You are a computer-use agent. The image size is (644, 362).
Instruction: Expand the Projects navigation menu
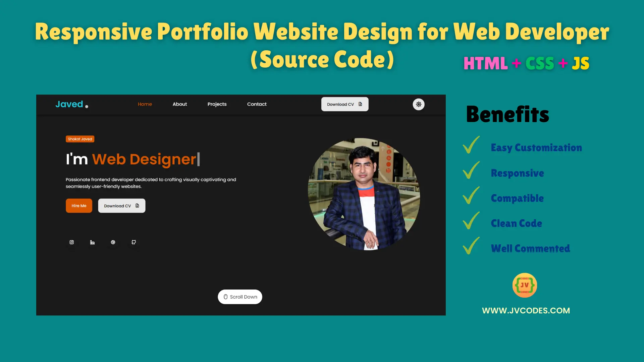(217, 104)
